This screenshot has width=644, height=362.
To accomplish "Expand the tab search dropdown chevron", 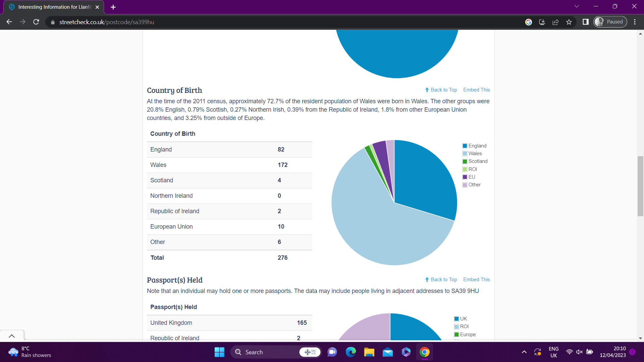I will (577, 6).
